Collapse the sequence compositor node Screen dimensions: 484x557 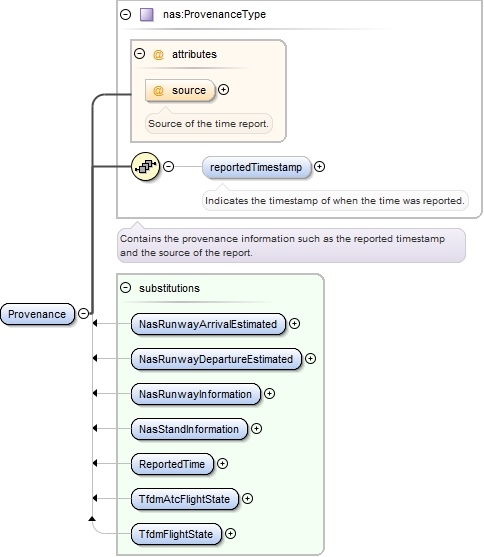(168, 166)
